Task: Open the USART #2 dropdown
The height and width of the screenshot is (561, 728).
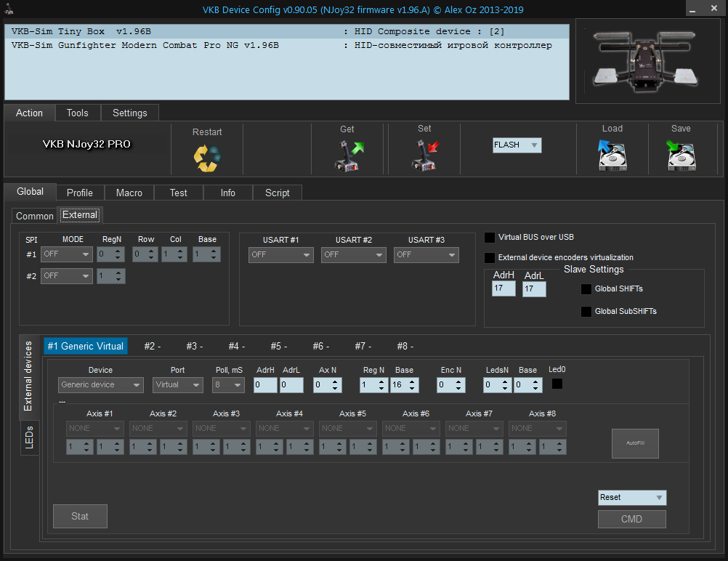Action: pos(353,255)
